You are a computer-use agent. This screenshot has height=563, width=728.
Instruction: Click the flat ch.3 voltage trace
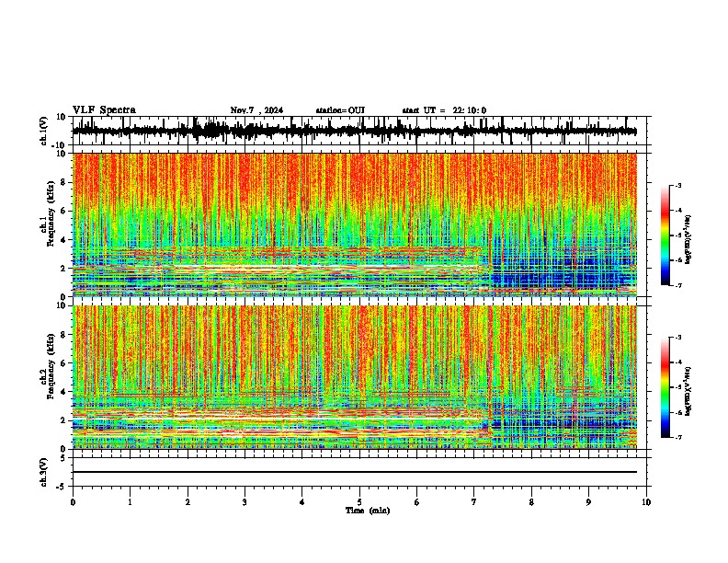pyautogui.click(x=354, y=472)
